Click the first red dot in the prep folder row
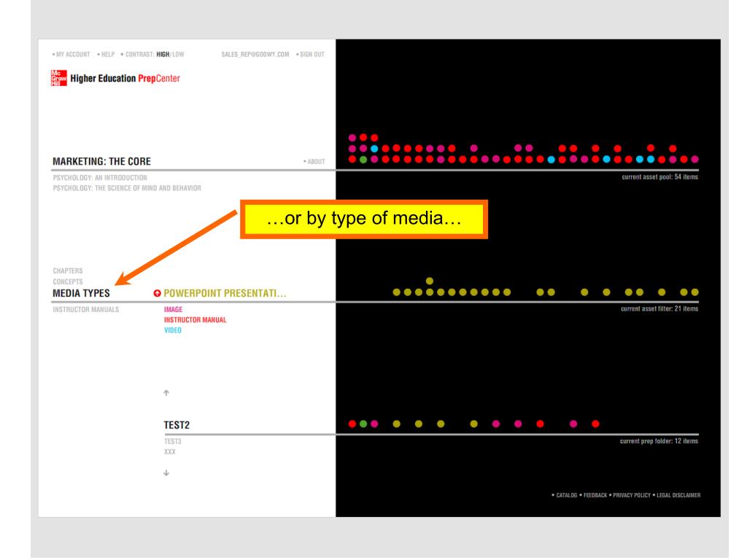This screenshot has height=560, width=747. (x=352, y=424)
